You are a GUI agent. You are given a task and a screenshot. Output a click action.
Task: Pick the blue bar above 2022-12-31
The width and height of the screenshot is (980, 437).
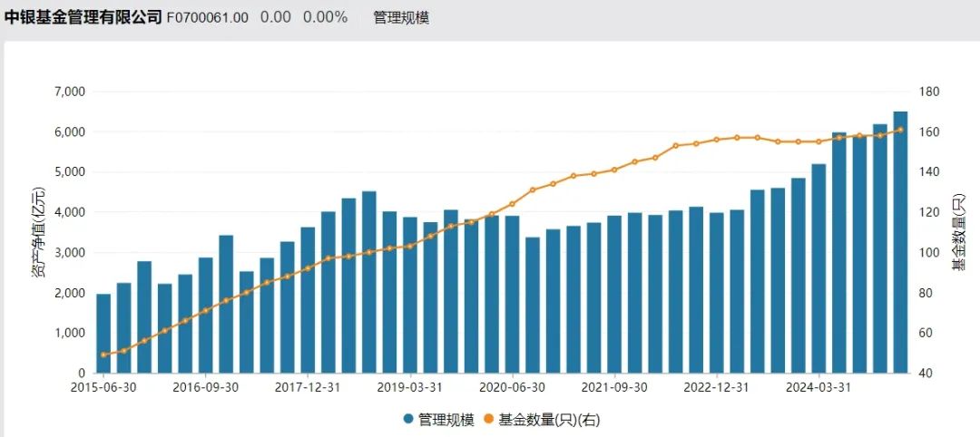point(717,292)
